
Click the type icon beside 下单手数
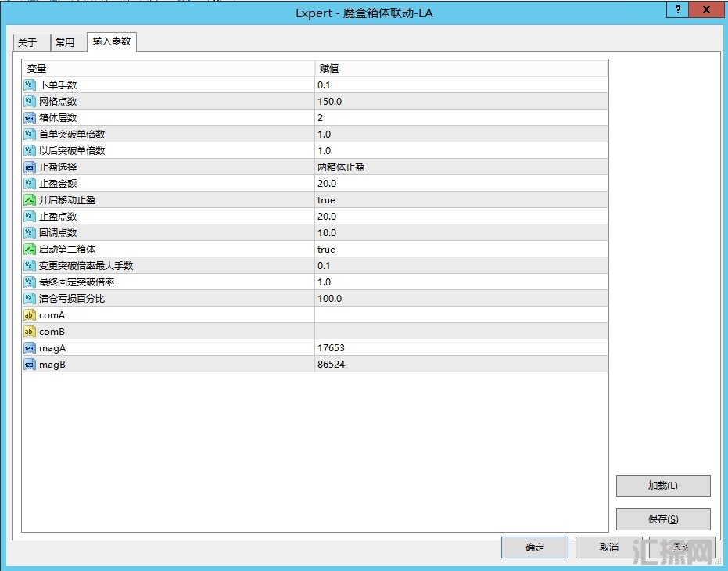point(29,85)
